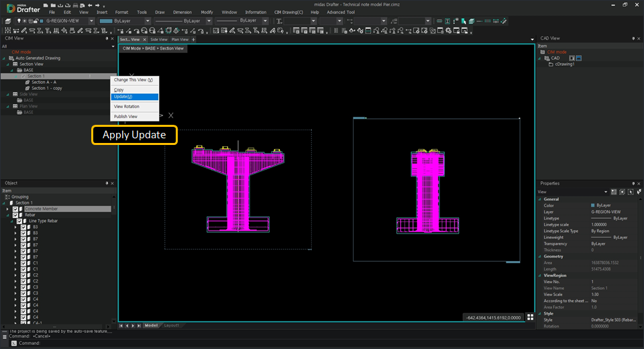Collapse the General properties section
Screen dimensions: 644x349
pyautogui.click(x=540, y=199)
